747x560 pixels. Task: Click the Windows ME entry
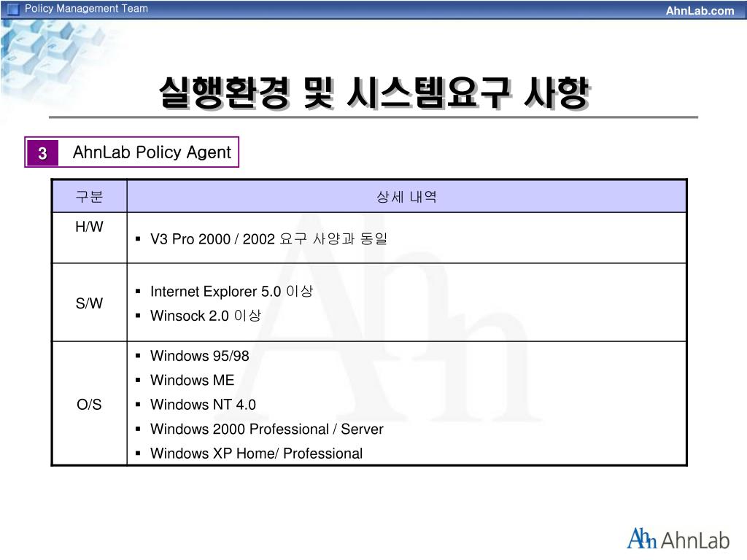[x=192, y=380]
